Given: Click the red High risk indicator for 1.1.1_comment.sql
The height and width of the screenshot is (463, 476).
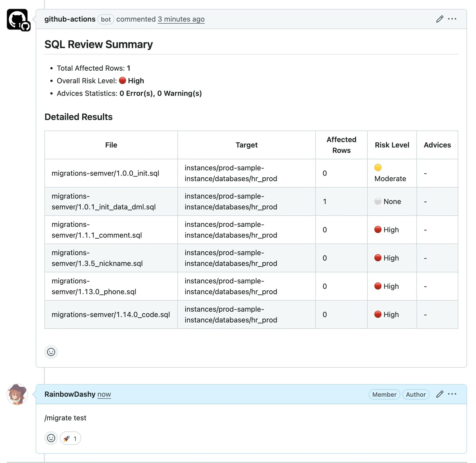Looking at the screenshot, I should (378, 229).
